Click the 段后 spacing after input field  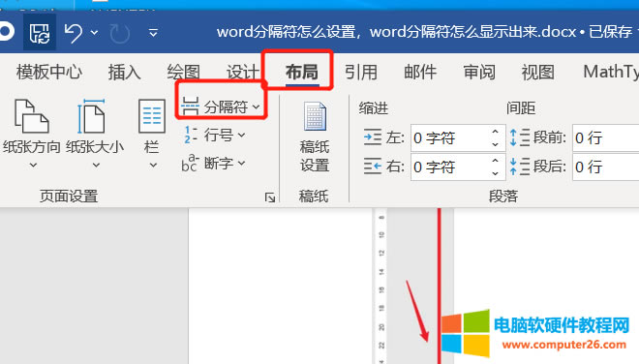(605, 167)
